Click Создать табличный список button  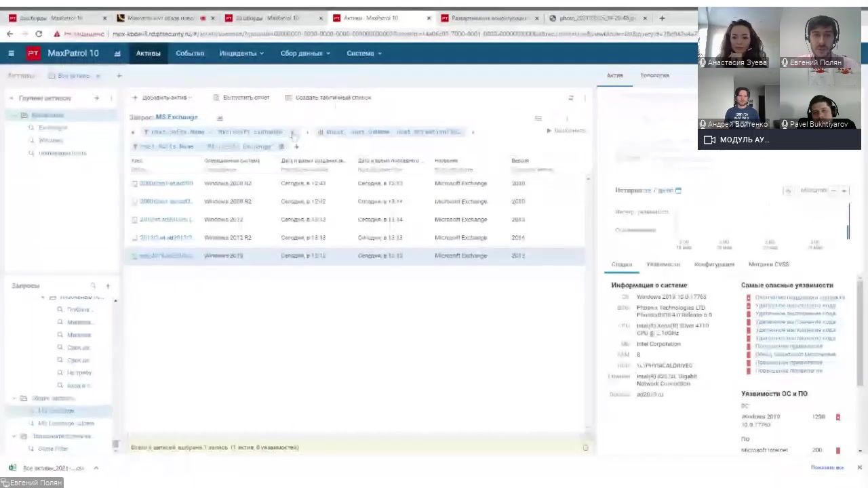pos(328,98)
